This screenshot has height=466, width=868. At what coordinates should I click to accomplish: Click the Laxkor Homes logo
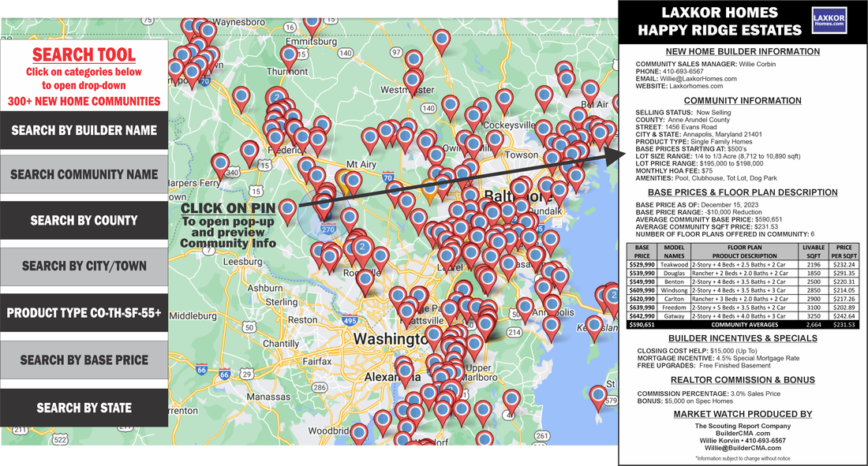click(829, 21)
